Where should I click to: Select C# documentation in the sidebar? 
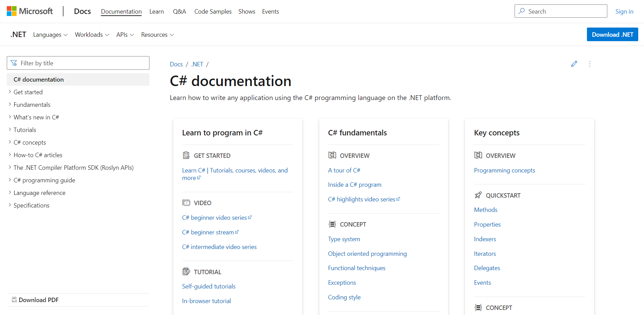(78, 79)
